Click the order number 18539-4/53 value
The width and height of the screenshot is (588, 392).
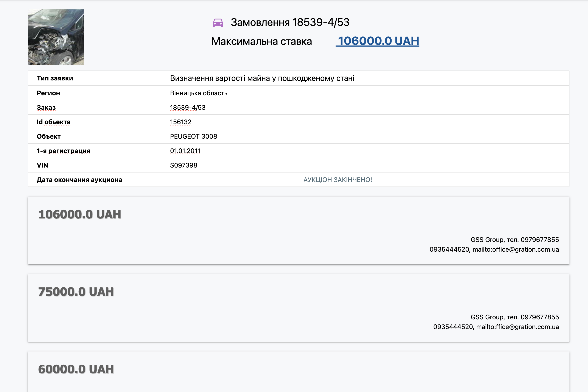pyautogui.click(x=188, y=108)
